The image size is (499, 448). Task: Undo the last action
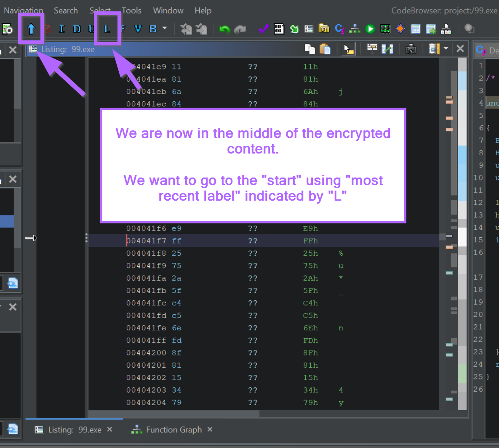click(x=224, y=29)
